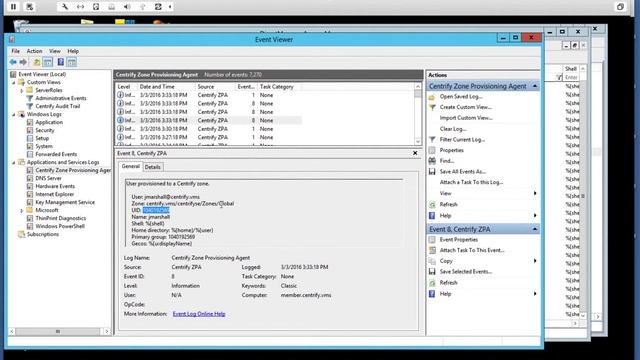Image resolution: width=640 pixels, height=360 pixels.
Task: Click the console tree horizontal scrollbar
Action: [x=59, y=331]
